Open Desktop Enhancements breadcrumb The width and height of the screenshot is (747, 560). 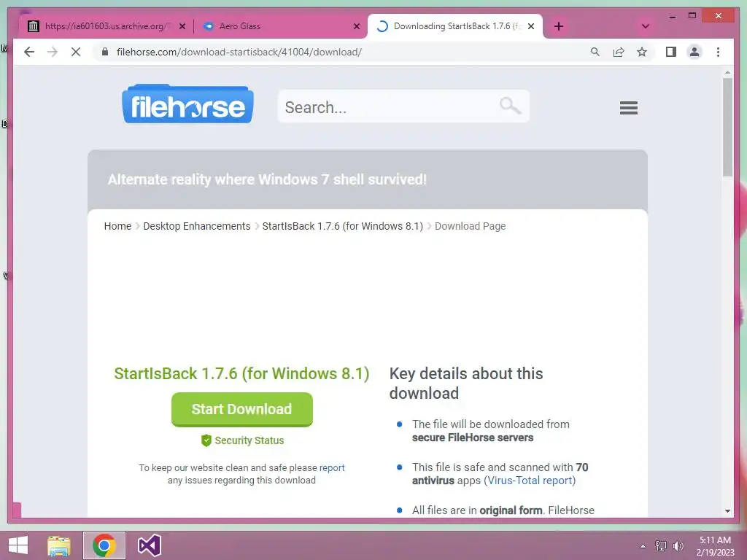tap(197, 226)
